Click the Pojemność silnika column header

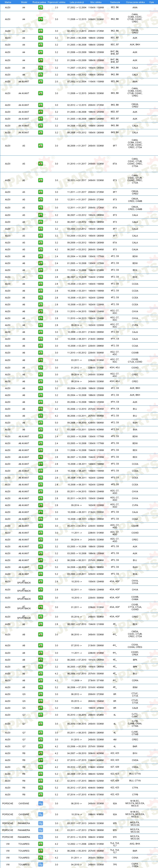[57, 2]
